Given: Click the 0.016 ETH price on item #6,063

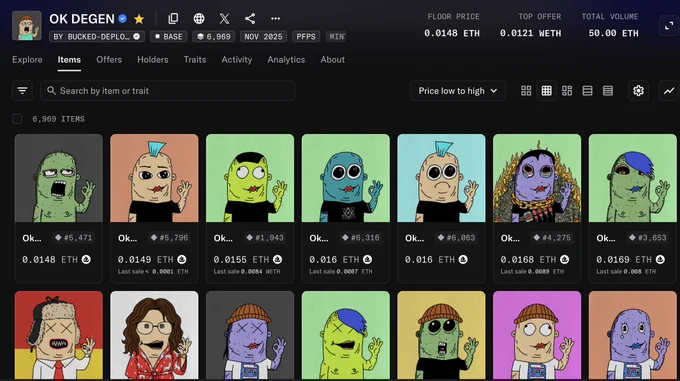Looking at the screenshot, I should click(x=429, y=259).
